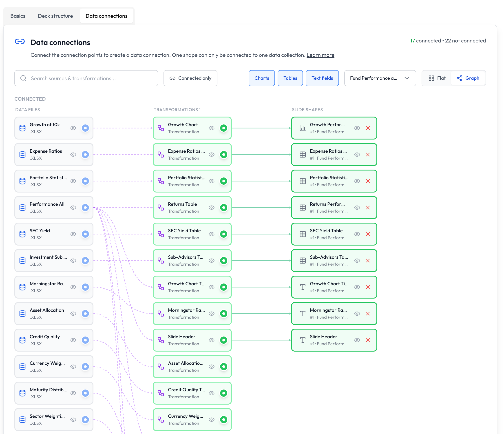The height and width of the screenshot is (434, 504).
Task: Open the Learn more link
Action: click(x=320, y=55)
